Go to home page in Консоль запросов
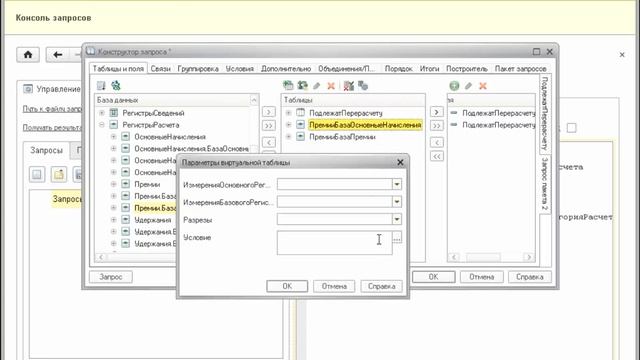 coord(28,55)
